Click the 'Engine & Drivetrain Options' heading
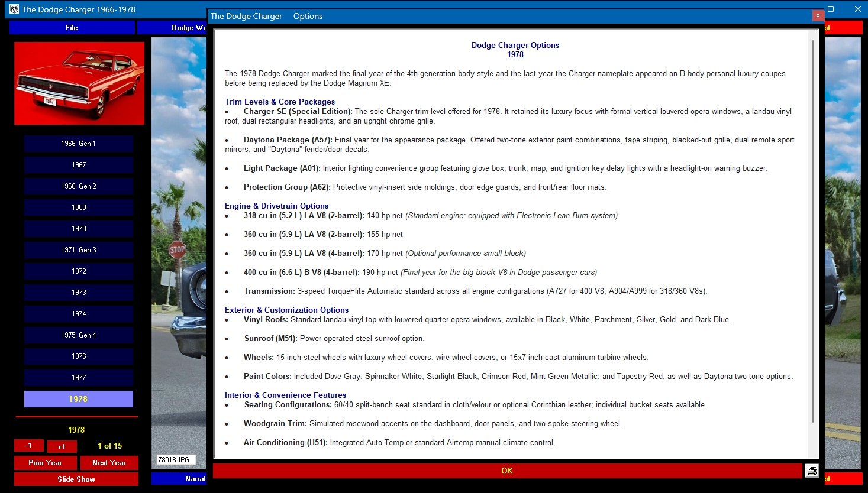868x493 pixels. (276, 206)
